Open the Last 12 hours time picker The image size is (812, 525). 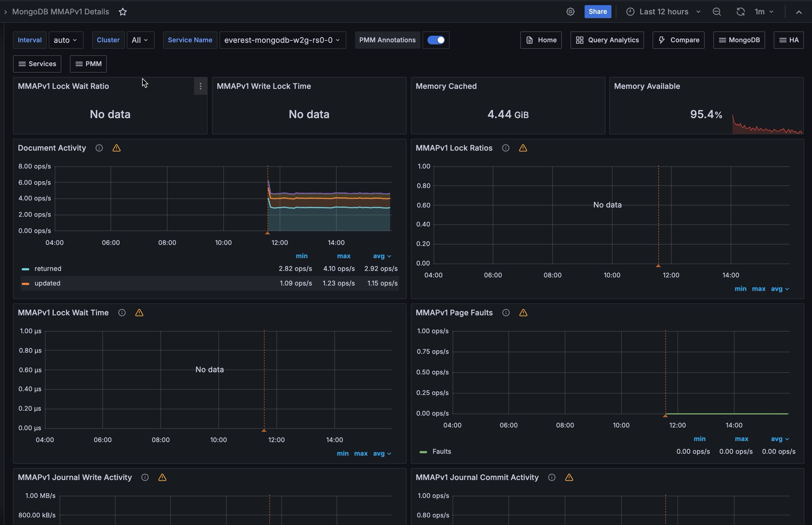point(663,12)
